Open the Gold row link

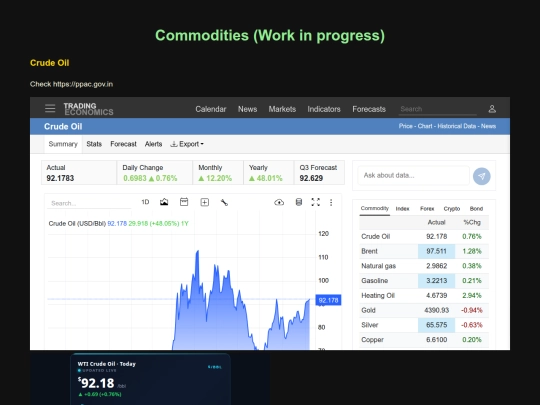point(368,310)
